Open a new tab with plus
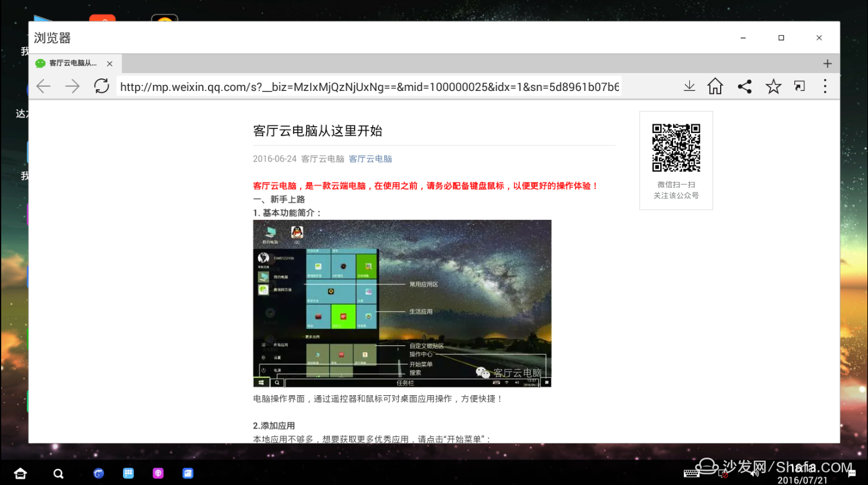 (827, 64)
